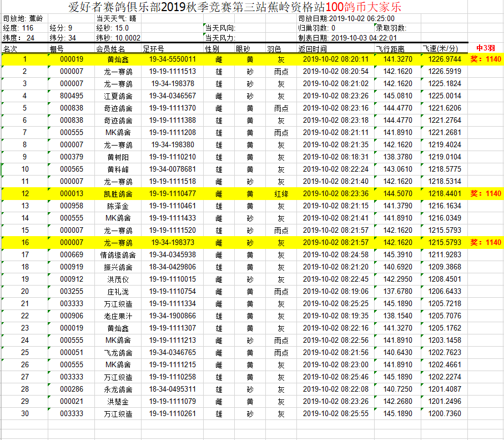This screenshot has width=504, height=440.
Task: Click member name 洪茂仪
Action: click(x=118, y=279)
